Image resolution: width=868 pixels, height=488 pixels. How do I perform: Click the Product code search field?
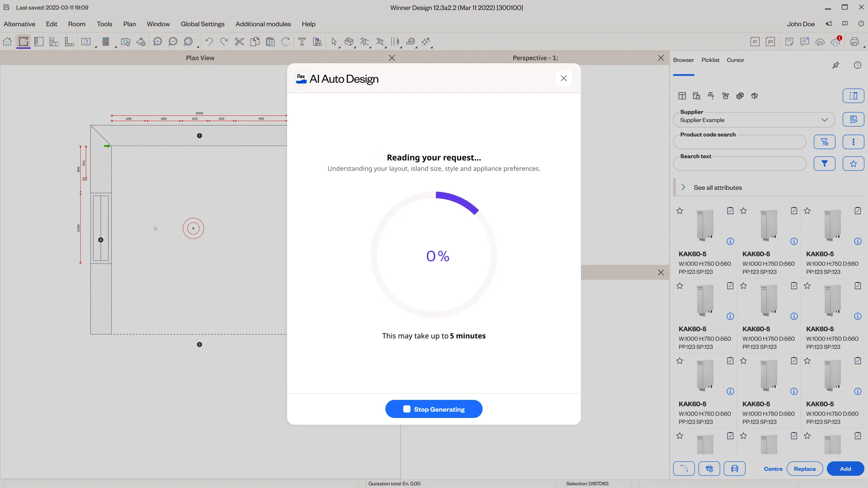click(x=740, y=142)
